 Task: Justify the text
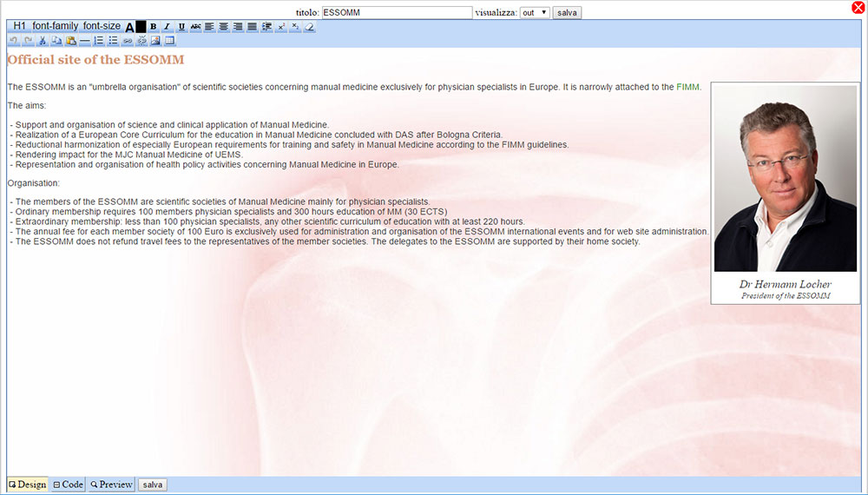click(x=252, y=27)
